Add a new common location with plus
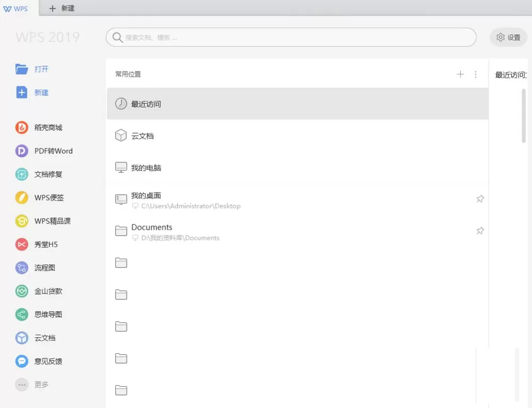532x408 pixels. pyautogui.click(x=460, y=74)
